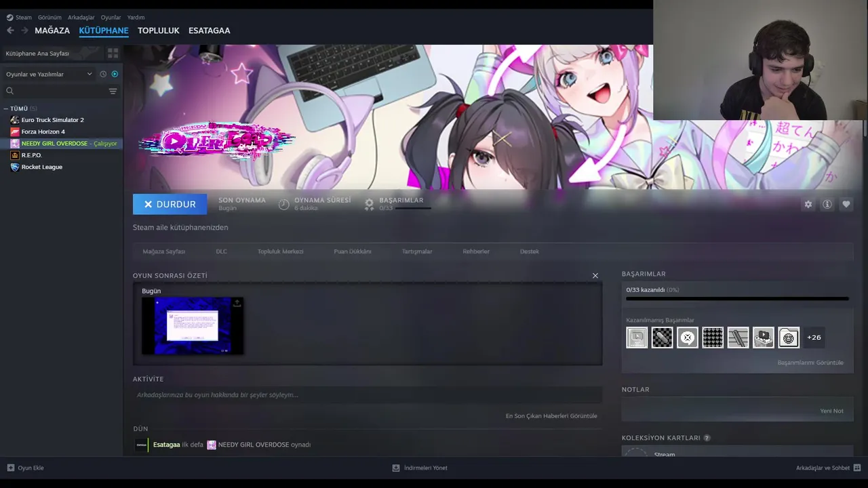The image size is (868, 488).
Task: Close the Oyun Sonrası Özeti panel
Action: (x=595, y=276)
